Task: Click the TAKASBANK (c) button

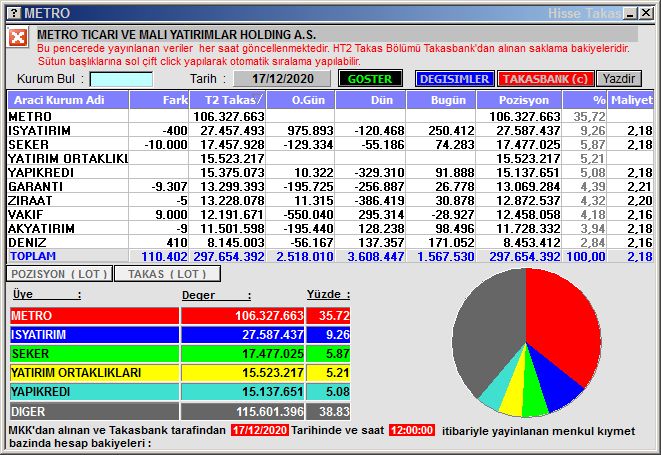Action: point(545,79)
